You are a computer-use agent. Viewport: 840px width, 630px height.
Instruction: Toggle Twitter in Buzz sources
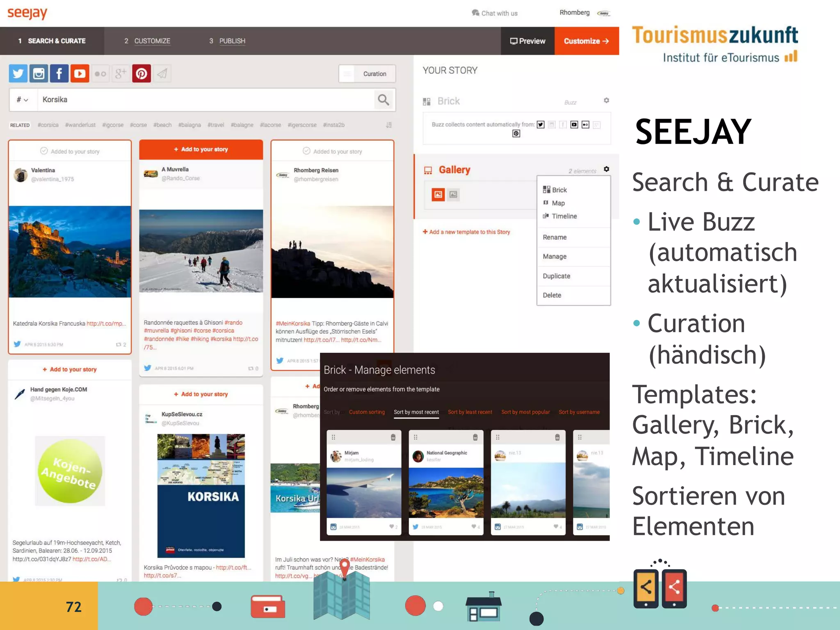click(x=541, y=125)
